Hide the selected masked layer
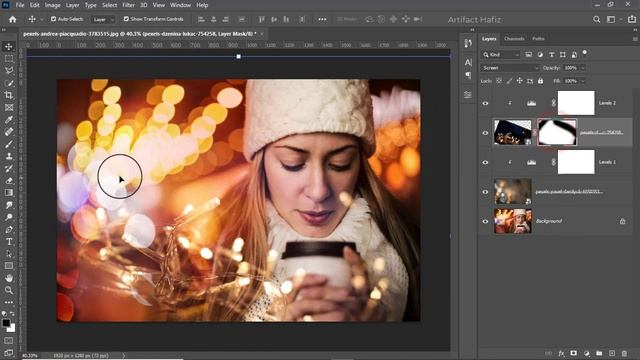Viewport: 640px width, 360px height. 485,133
